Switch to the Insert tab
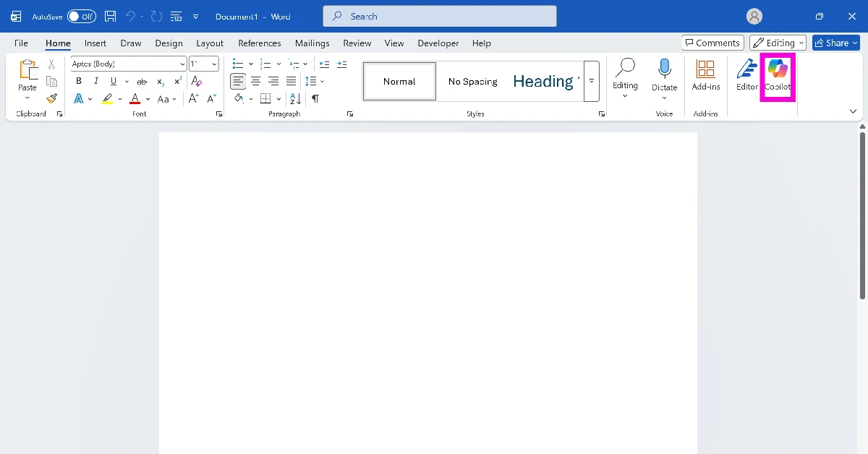868x454 pixels. [95, 43]
